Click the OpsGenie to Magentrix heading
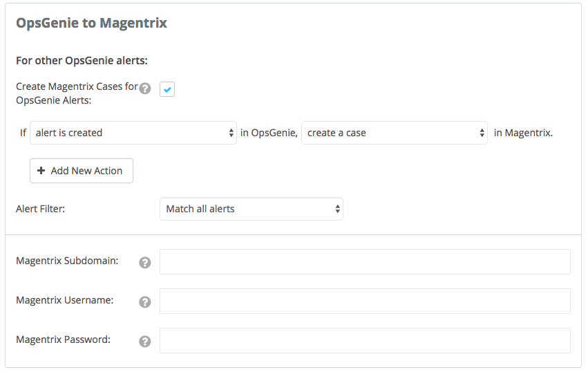The height and width of the screenshot is (372, 588). 91,23
